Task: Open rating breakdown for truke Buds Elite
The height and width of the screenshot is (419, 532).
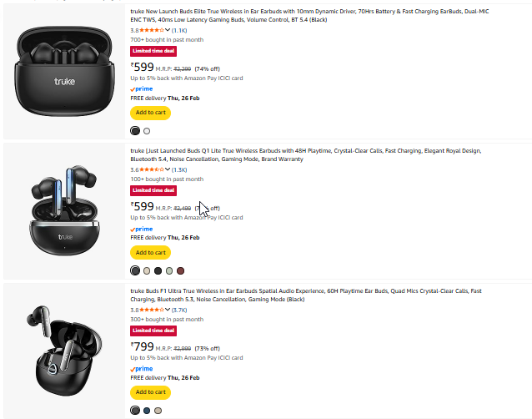Action: coord(168,30)
